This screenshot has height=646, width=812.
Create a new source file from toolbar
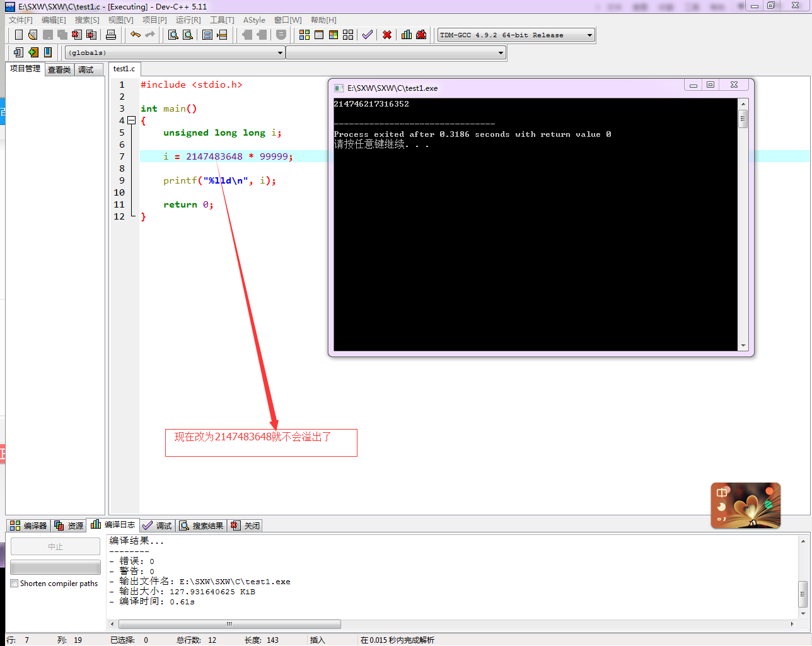coord(19,35)
